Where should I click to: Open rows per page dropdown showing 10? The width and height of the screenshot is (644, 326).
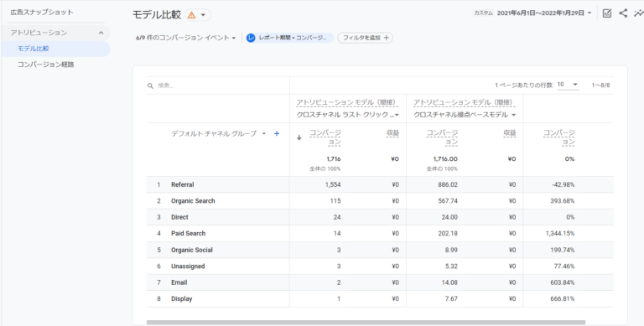coord(568,85)
